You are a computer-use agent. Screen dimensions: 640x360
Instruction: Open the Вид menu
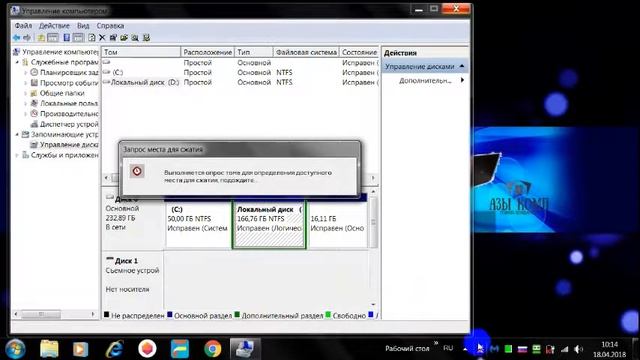(83, 25)
